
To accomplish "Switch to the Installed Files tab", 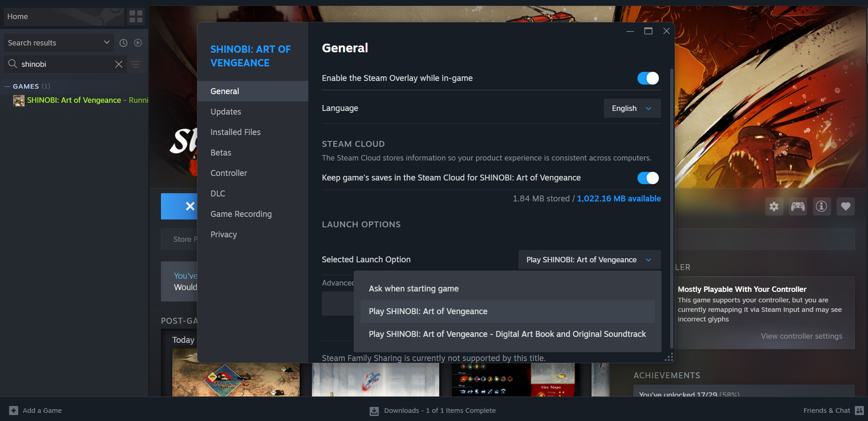I will 235,132.
